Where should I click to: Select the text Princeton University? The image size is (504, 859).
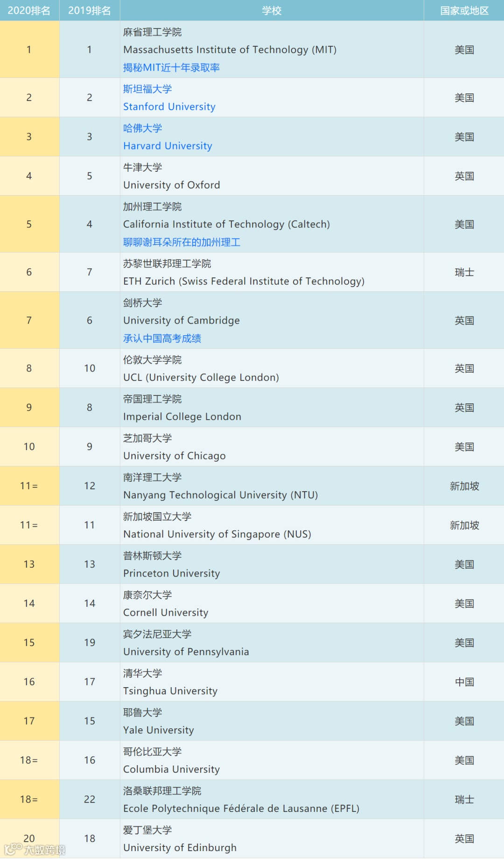tap(171, 574)
